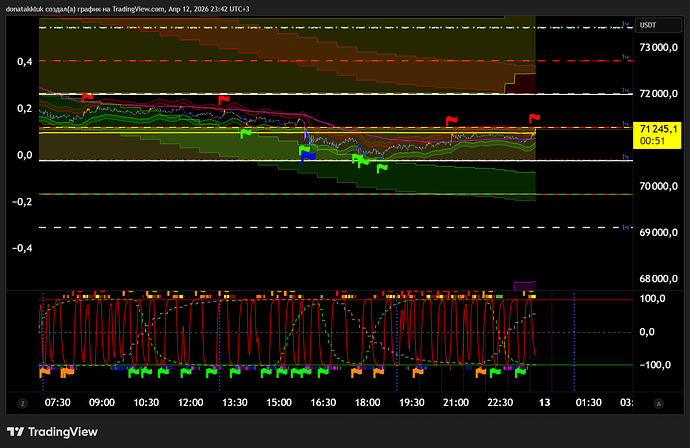
Task: Click the 1ч tag on the white 72 000,0 line
Action: (625, 90)
